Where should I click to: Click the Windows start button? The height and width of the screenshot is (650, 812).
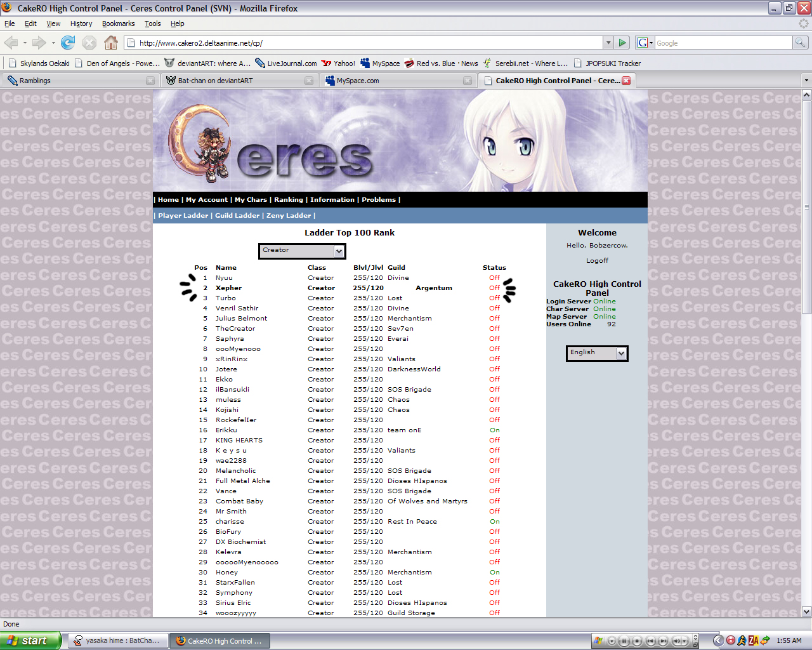coord(30,640)
